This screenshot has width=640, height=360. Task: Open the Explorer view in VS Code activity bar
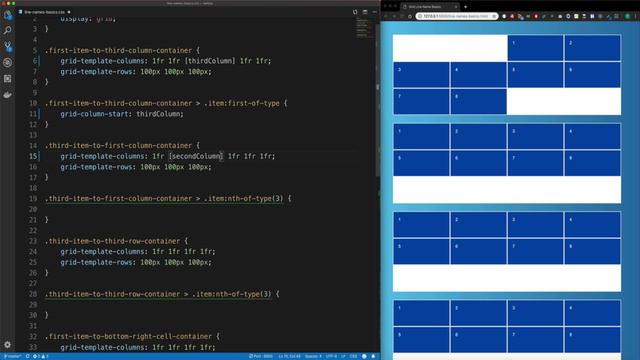(x=7, y=15)
